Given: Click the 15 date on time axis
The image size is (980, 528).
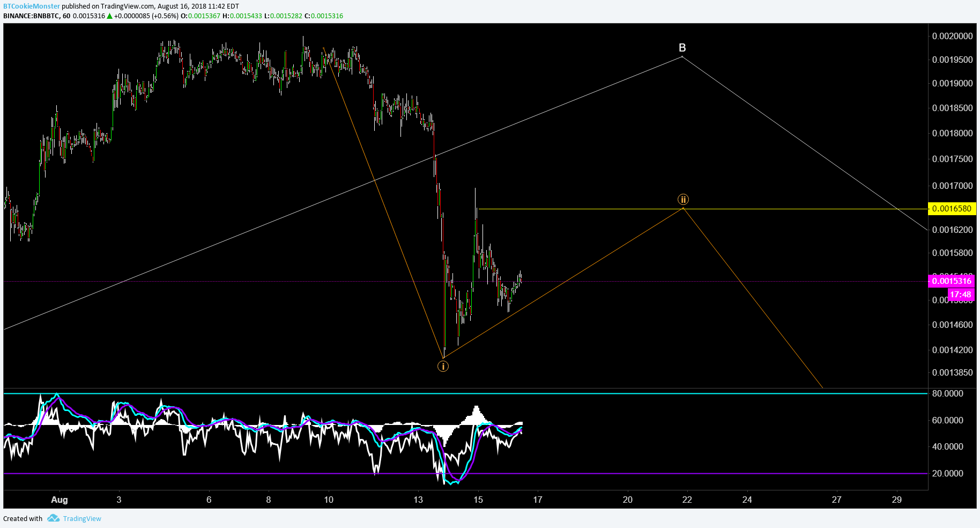Looking at the screenshot, I should 478,500.
